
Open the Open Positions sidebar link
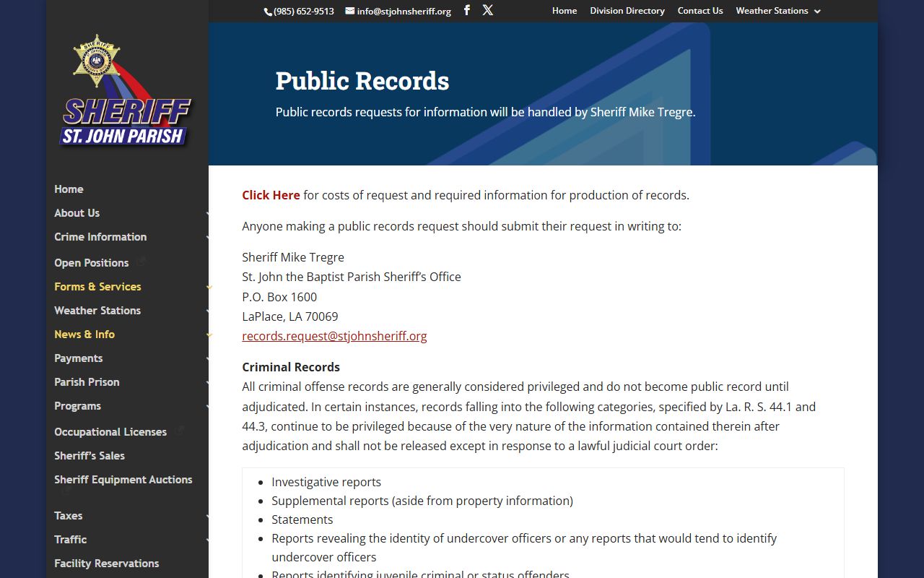(91, 263)
